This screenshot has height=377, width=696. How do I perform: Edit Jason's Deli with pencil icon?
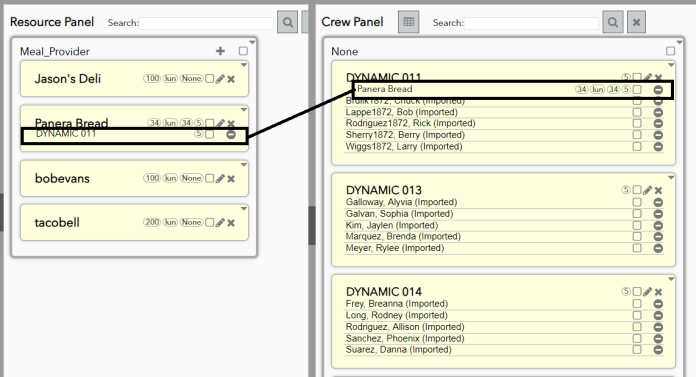tap(220, 79)
